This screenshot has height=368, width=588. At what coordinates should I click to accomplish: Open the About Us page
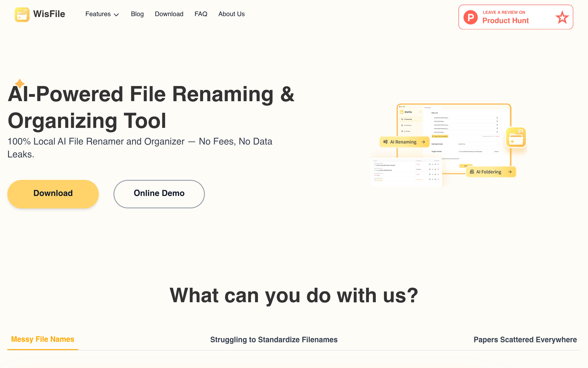[231, 14]
